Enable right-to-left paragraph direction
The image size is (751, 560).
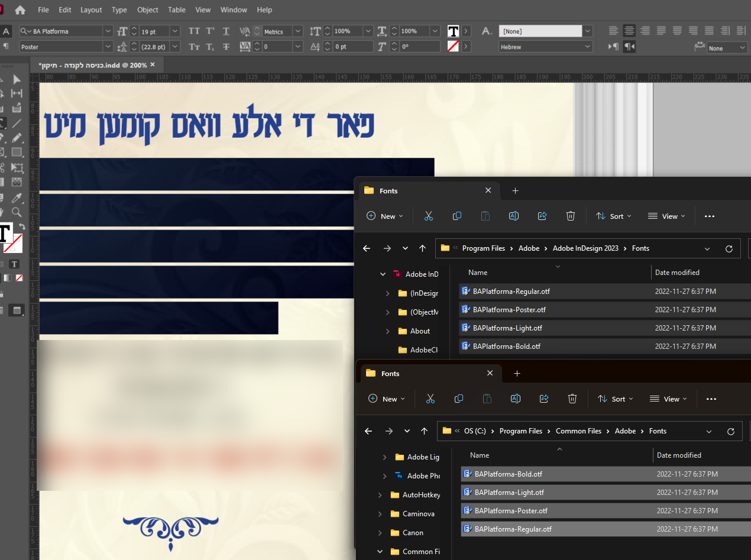point(629,47)
